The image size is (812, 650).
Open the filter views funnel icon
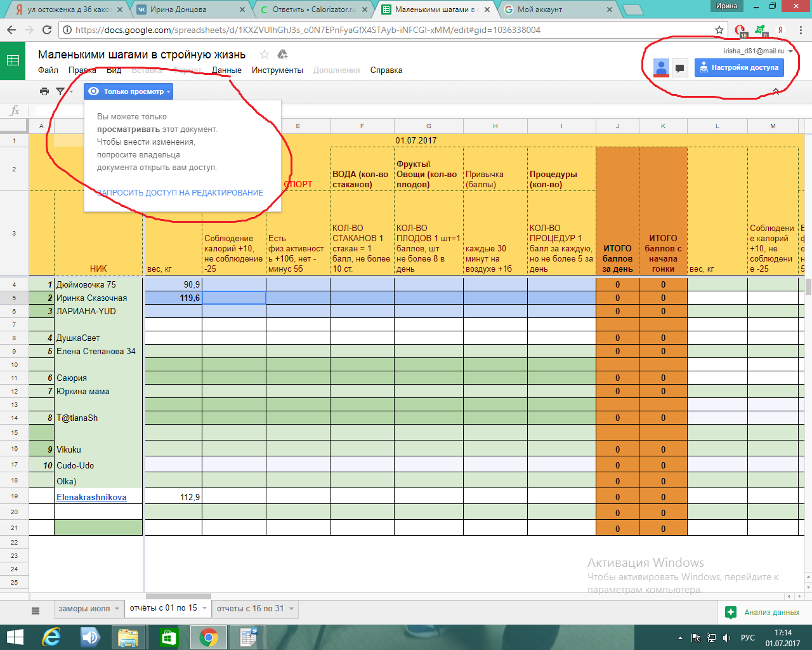click(x=60, y=91)
